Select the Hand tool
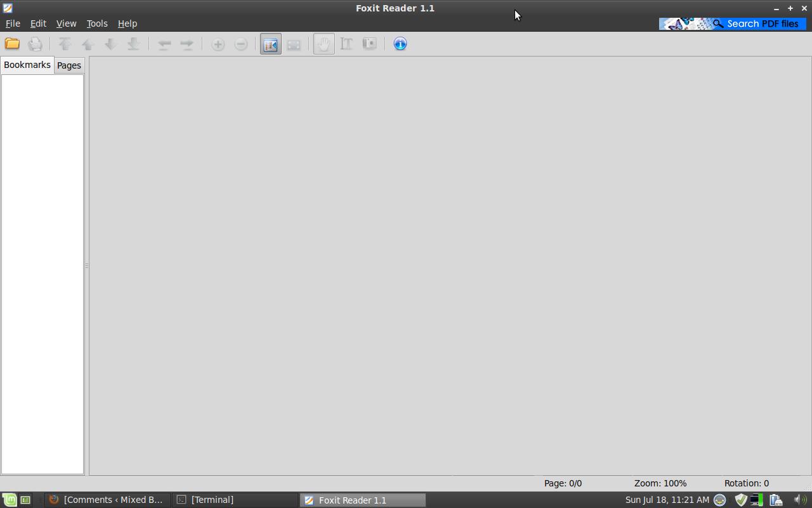The image size is (812, 508). (x=324, y=44)
